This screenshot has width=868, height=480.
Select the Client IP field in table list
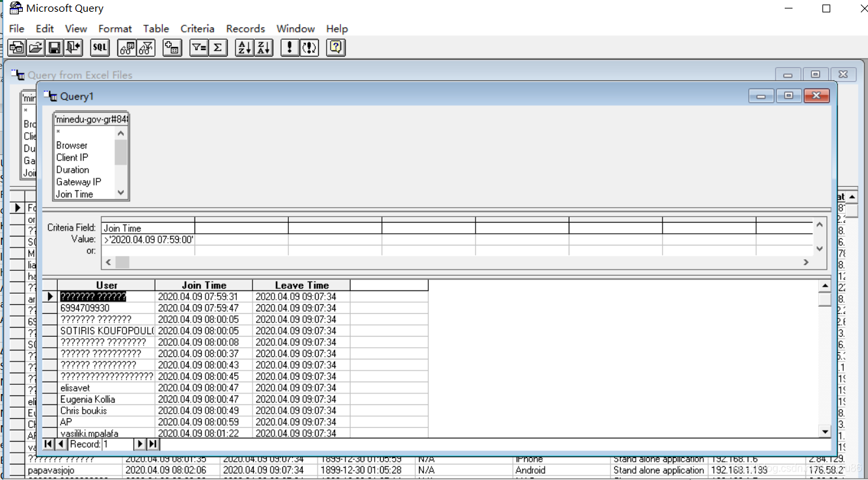(72, 157)
